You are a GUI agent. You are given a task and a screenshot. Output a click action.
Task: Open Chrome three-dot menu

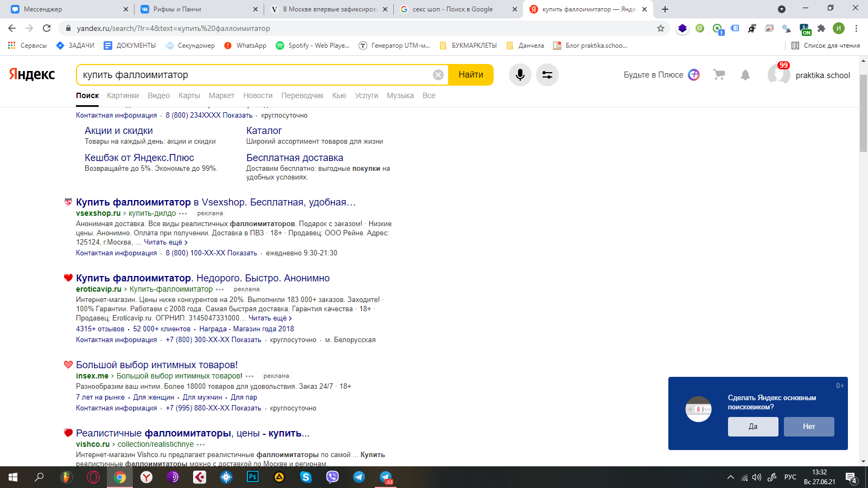point(856,28)
